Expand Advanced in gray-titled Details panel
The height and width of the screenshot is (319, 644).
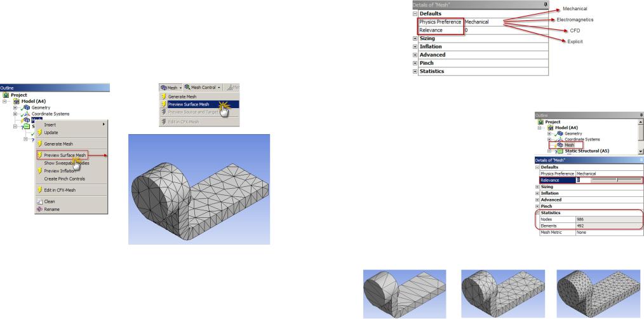click(x=415, y=55)
